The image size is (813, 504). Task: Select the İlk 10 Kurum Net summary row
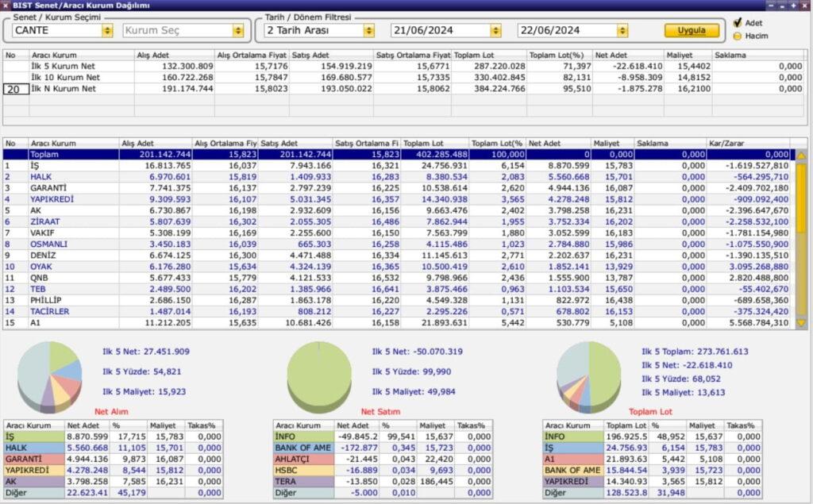tap(405, 78)
